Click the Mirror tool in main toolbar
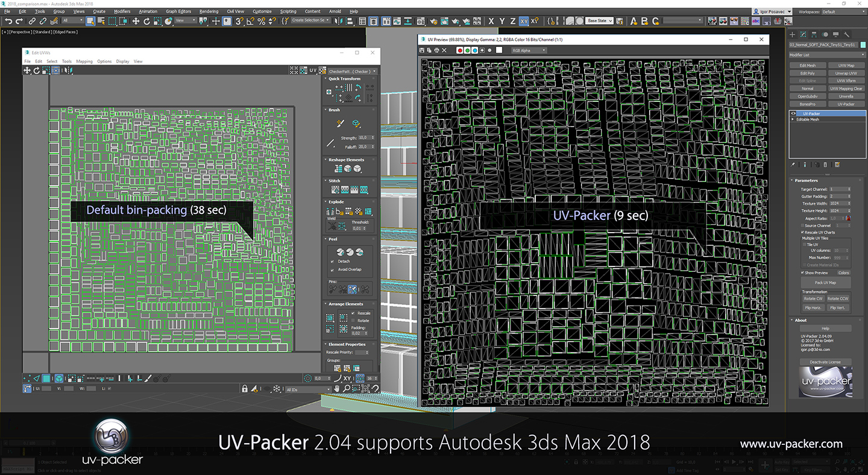The width and height of the screenshot is (868, 475). click(x=339, y=21)
